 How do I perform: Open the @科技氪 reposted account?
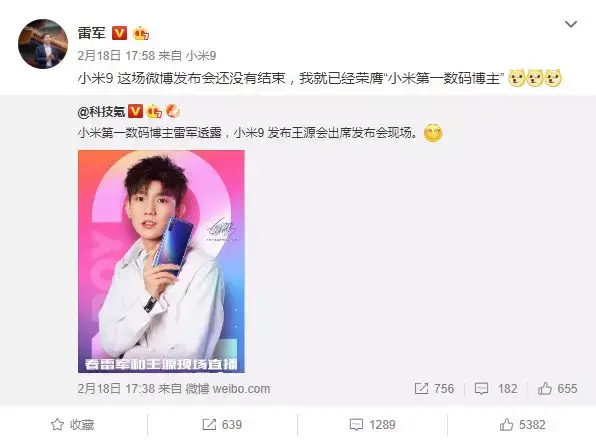pyautogui.click(x=101, y=112)
